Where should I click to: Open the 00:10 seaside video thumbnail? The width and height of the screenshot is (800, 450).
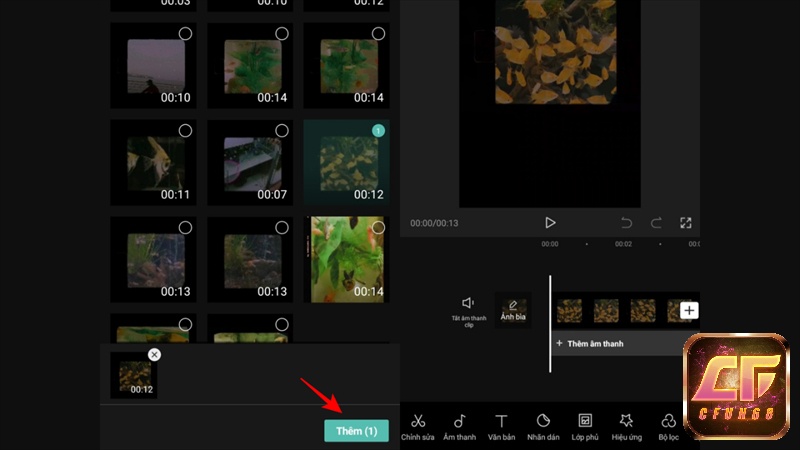click(153, 65)
